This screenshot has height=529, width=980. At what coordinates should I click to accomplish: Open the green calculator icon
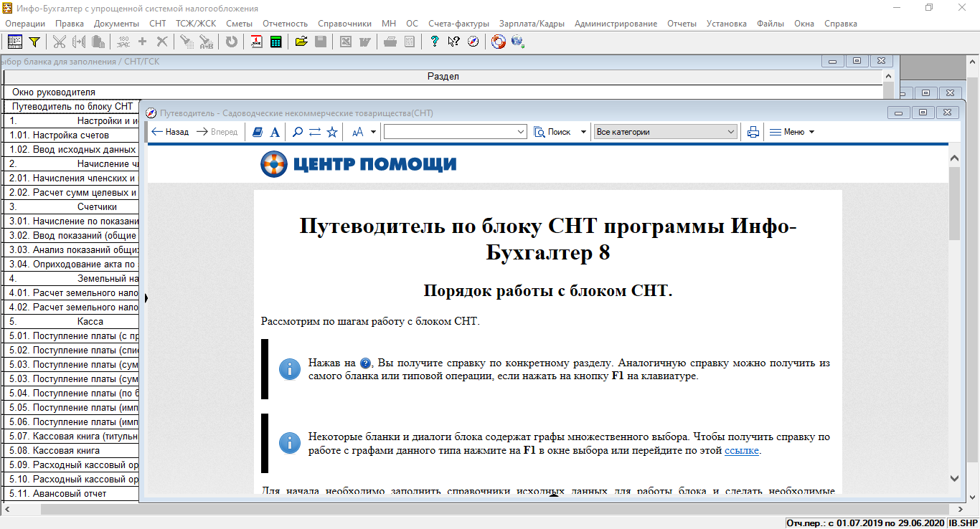pos(275,42)
